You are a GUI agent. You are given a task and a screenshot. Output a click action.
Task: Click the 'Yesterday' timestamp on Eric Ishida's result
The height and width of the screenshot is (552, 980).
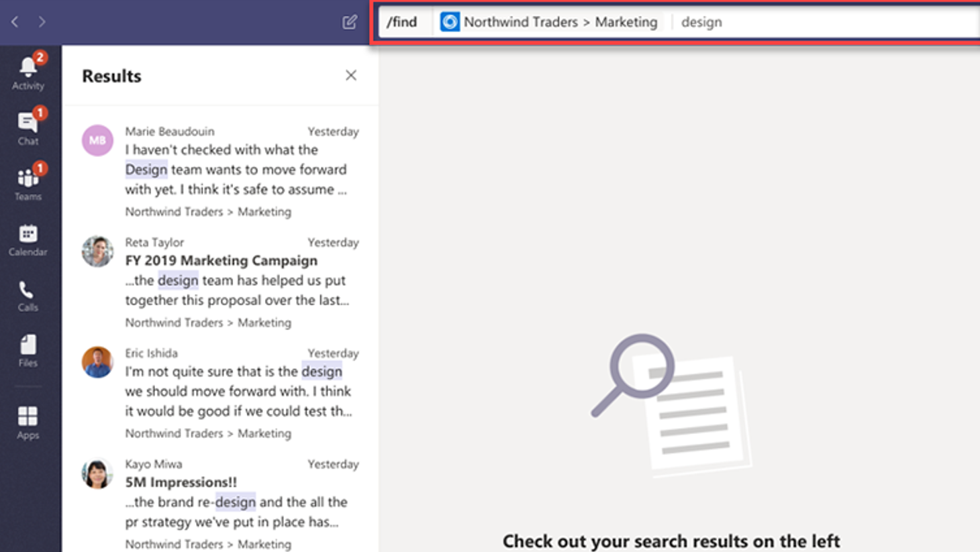click(333, 353)
